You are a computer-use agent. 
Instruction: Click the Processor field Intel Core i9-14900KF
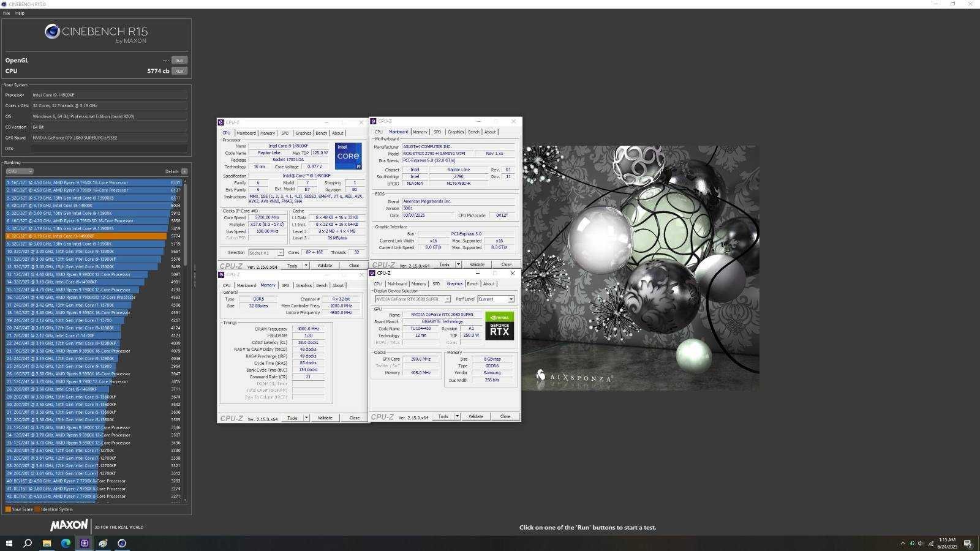pyautogui.click(x=109, y=95)
